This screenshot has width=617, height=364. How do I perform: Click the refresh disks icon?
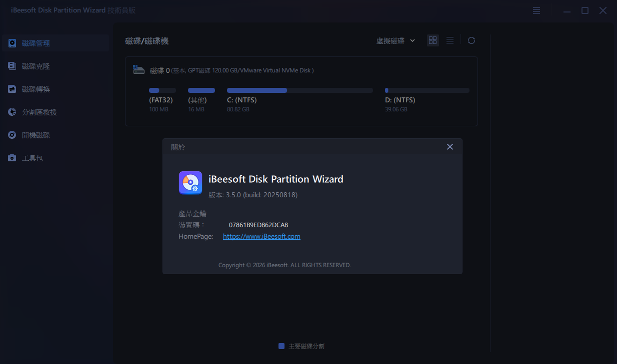[471, 40]
